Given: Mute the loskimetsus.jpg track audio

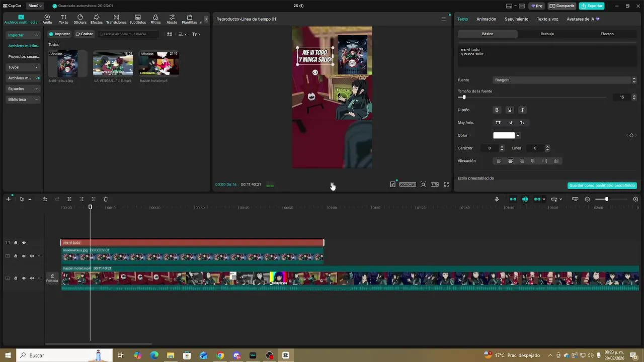Looking at the screenshot, I should coord(32,256).
